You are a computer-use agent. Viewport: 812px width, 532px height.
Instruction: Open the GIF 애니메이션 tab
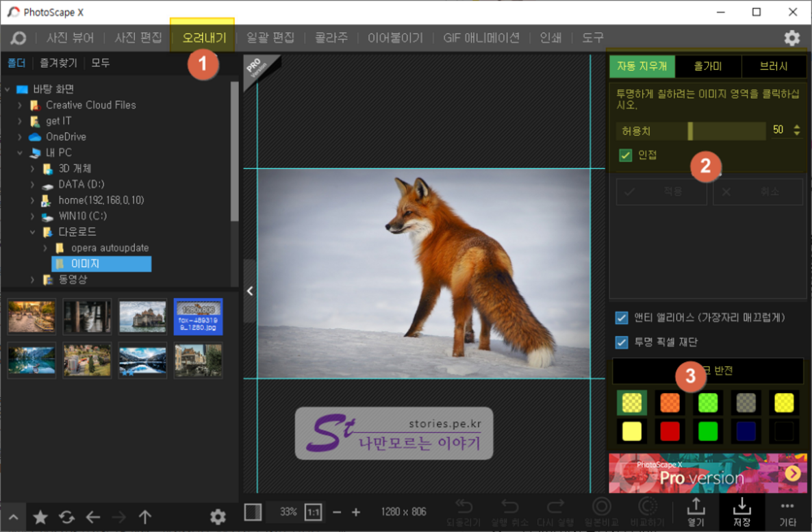[x=481, y=38]
